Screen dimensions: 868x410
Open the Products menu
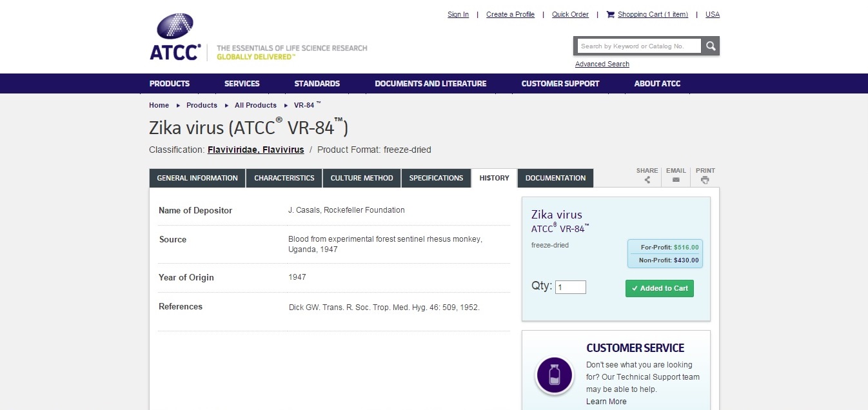(x=170, y=83)
